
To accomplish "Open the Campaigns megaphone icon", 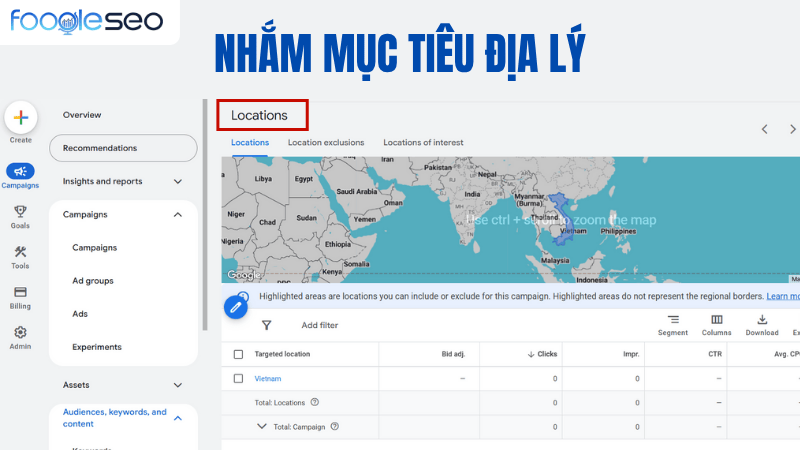I will [20, 171].
